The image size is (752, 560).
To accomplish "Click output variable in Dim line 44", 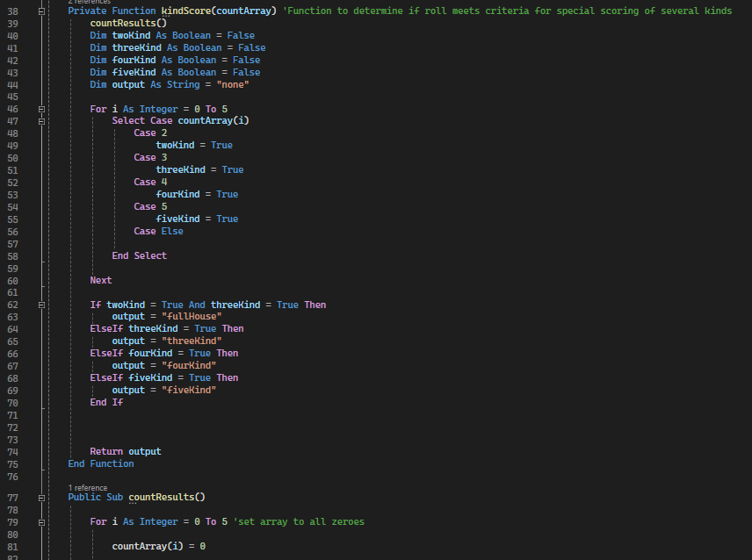I will pyautogui.click(x=128, y=84).
